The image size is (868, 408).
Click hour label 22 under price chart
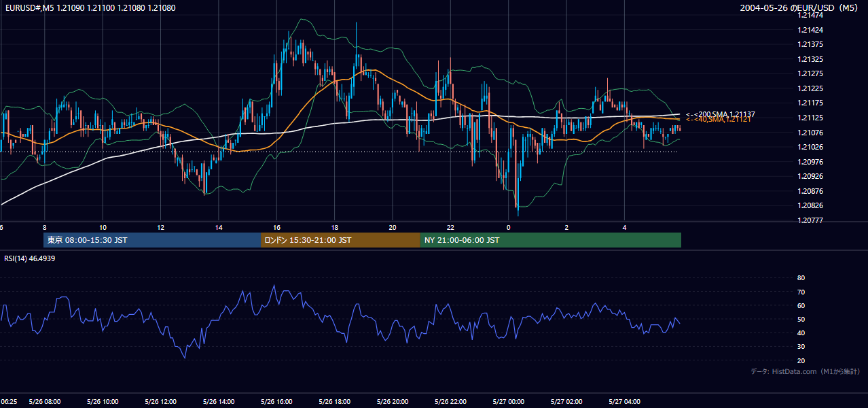point(450,227)
